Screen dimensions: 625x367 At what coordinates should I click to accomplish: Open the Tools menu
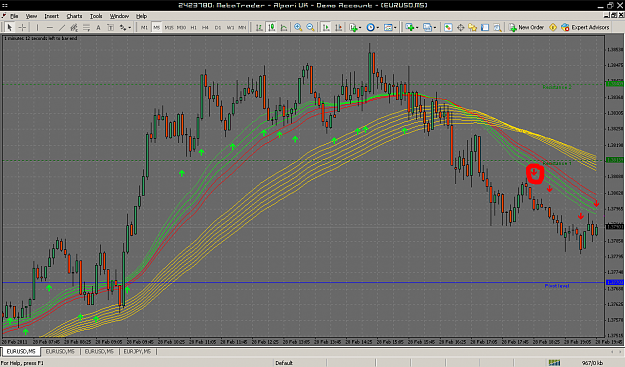(x=96, y=16)
